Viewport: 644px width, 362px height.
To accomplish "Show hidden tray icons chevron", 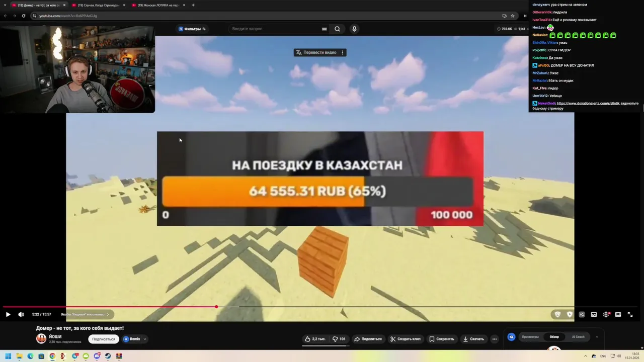I will pos(586,356).
